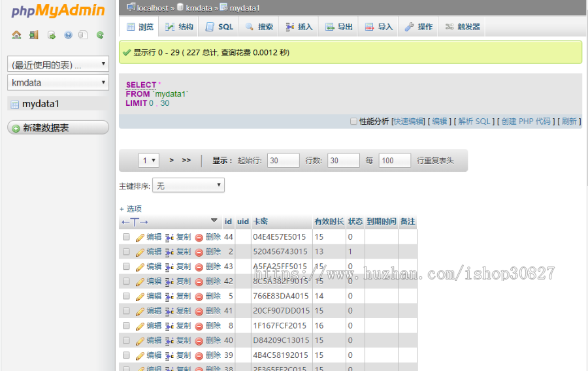Click delete icon for row 41
The image size is (588, 371).
point(199,311)
